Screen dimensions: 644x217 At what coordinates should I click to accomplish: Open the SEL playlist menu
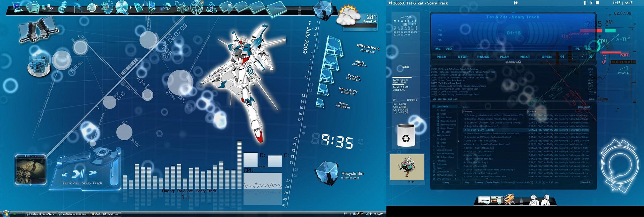[x=445, y=99]
